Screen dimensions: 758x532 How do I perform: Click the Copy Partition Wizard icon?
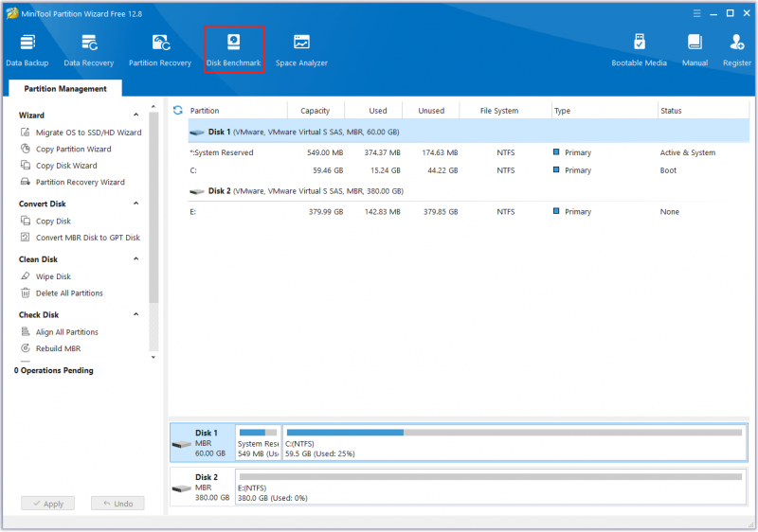point(26,149)
